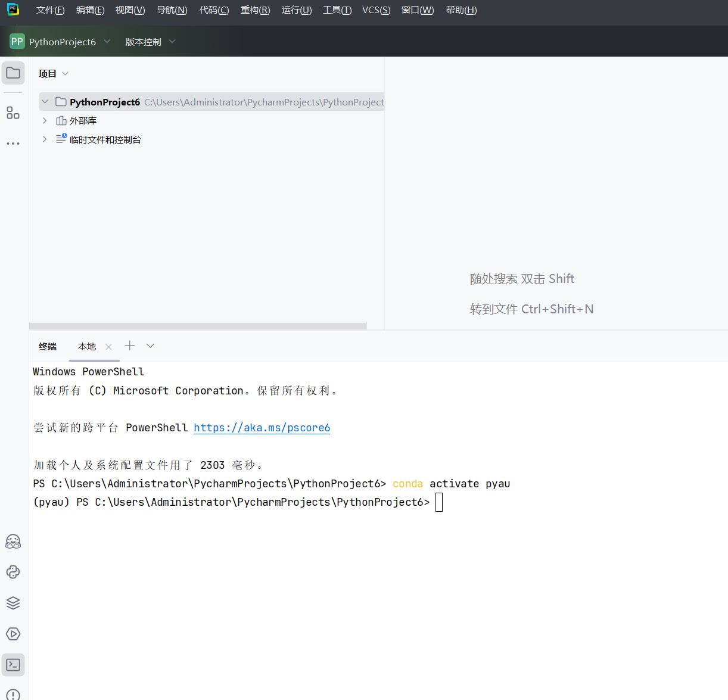
Task: Click the PyCharm logo icon
Action: [13, 10]
